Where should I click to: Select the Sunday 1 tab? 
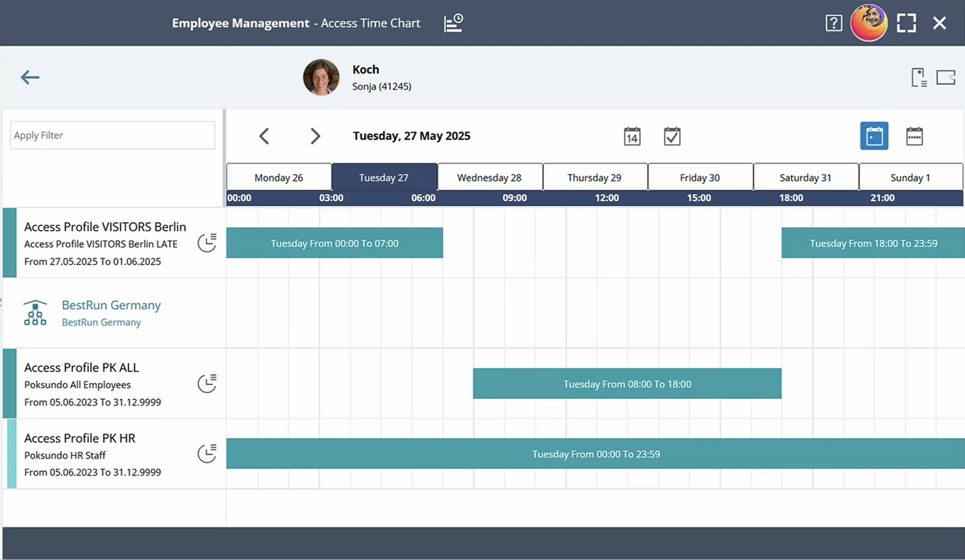point(911,177)
